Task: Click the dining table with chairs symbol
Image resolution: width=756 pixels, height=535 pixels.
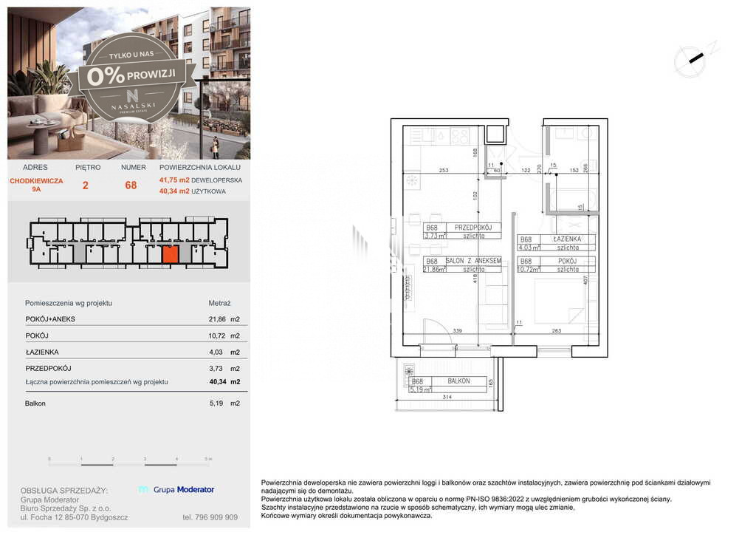Action: point(425,235)
